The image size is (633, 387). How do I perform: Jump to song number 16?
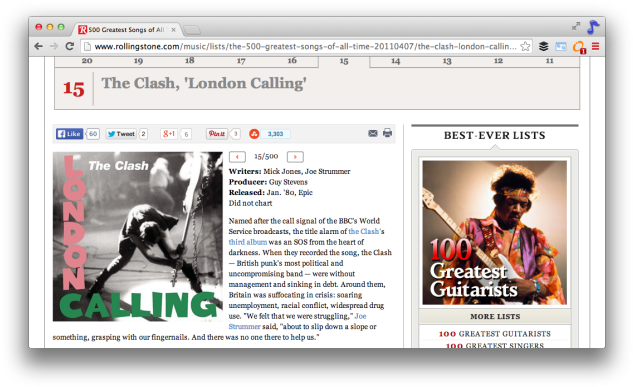click(x=292, y=61)
